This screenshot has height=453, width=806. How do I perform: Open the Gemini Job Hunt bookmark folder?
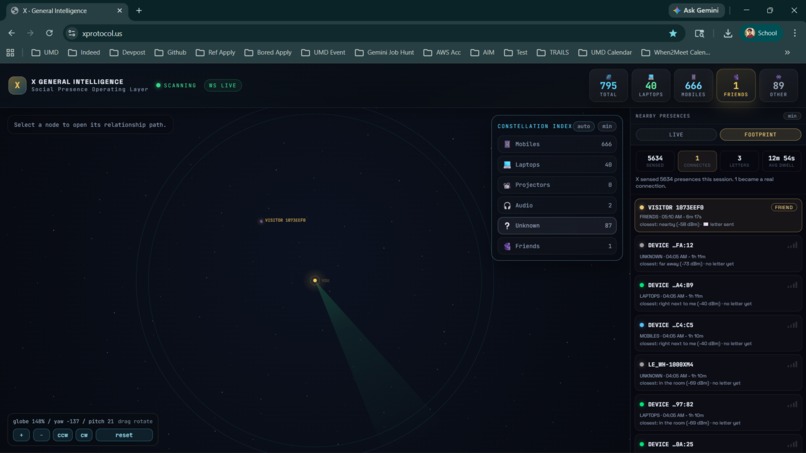click(x=384, y=52)
